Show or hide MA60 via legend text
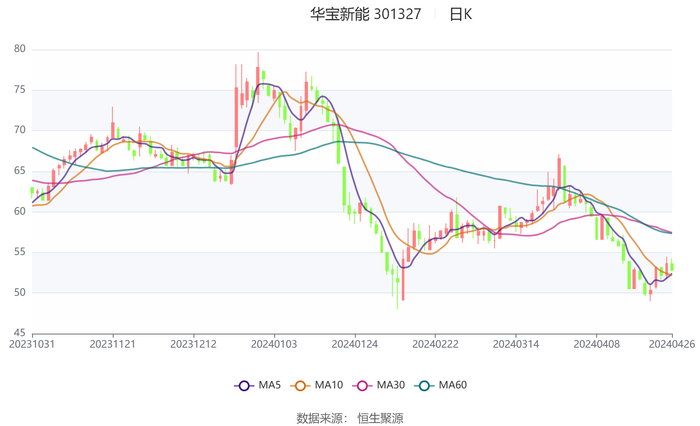This screenshot has width=700, height=426. [453, 385]
